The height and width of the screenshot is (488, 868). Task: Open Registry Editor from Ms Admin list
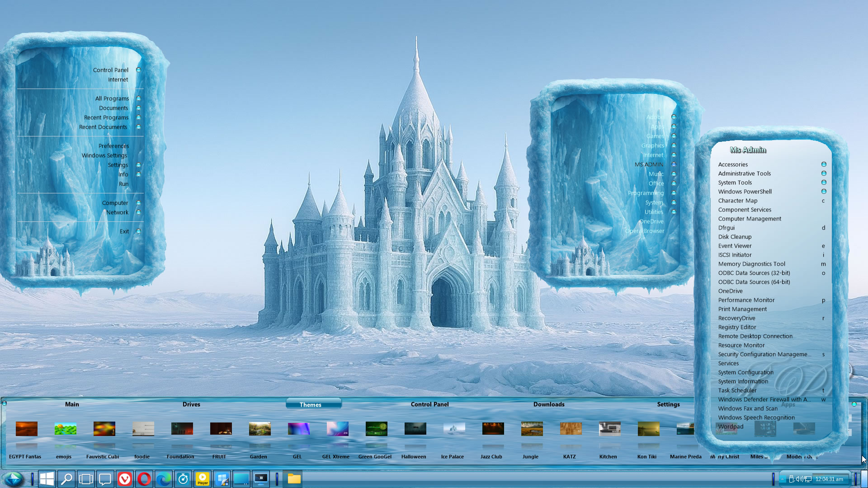pyautogui.click(x=737, y=327)
